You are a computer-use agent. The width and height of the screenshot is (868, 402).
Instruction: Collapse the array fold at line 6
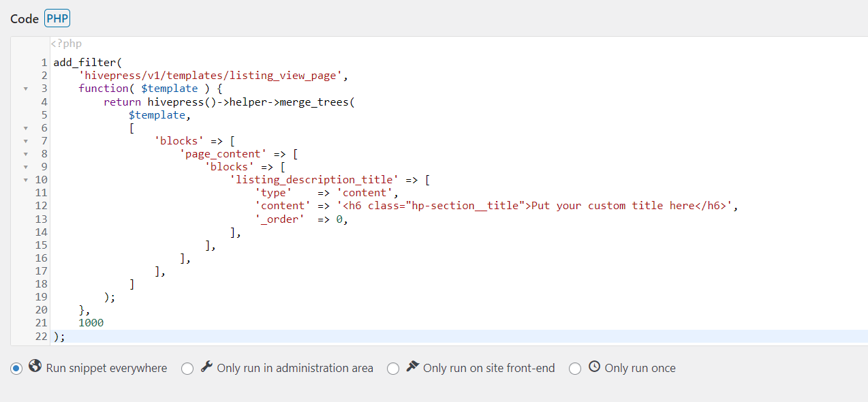[26, 128]
